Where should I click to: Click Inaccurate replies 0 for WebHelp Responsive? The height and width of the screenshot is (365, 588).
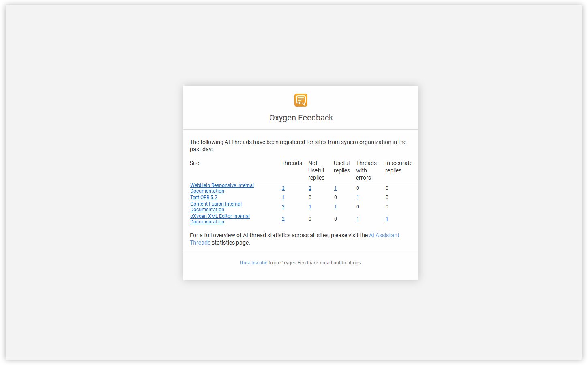point(387,188)
